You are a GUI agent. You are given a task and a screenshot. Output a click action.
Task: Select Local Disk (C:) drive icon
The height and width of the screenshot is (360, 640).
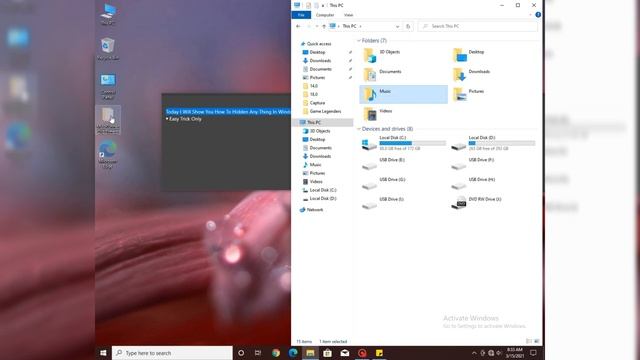(369, 144)
